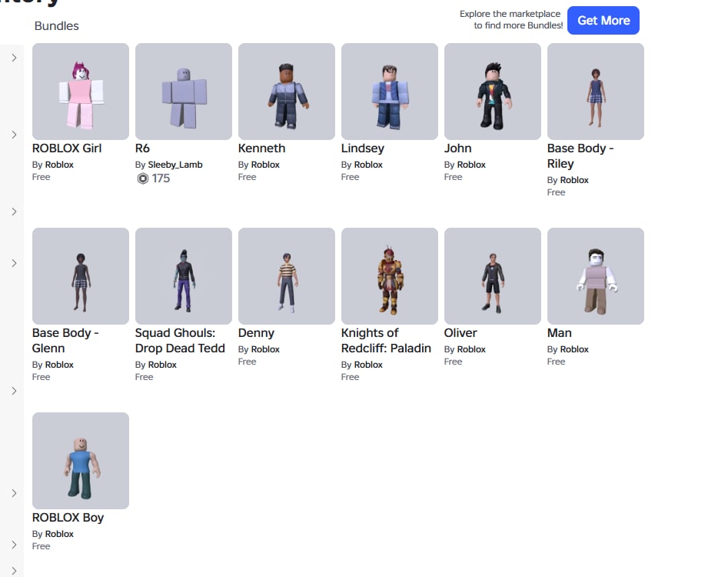Click Roblox creator link under Denny
This screenshot has width=728, height=577.
coord(265,349)
